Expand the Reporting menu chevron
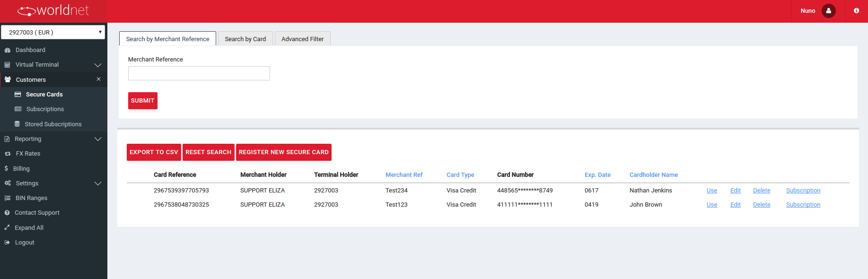Viewport: 868px width, 279px height. [98, 139]
